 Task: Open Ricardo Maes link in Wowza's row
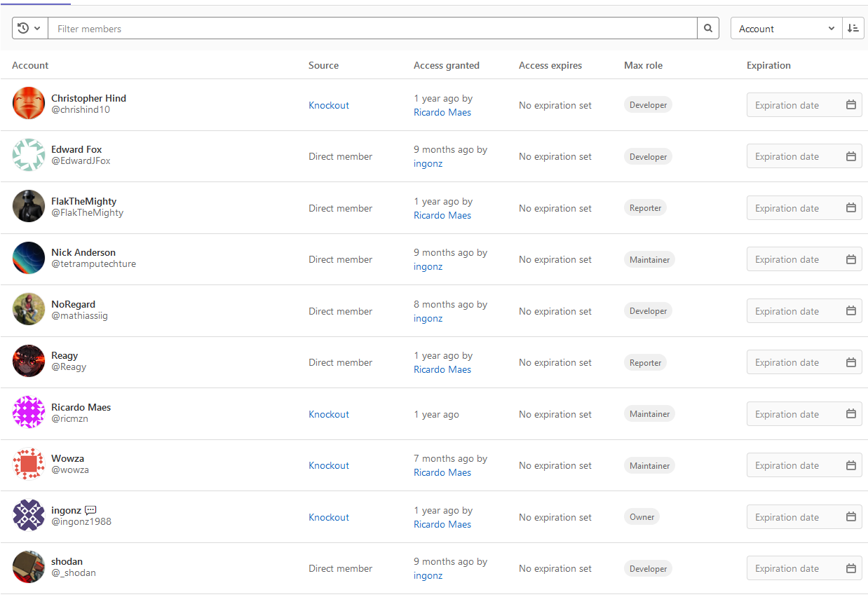[x=442, y=472]
